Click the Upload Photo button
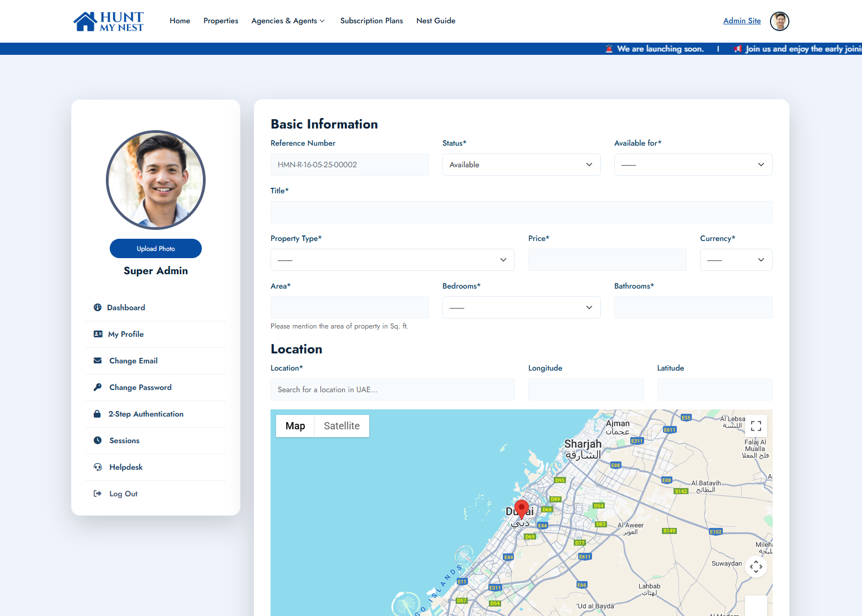Image resolution: width=862 pixels, height=616 pixels. pos(156,249)
